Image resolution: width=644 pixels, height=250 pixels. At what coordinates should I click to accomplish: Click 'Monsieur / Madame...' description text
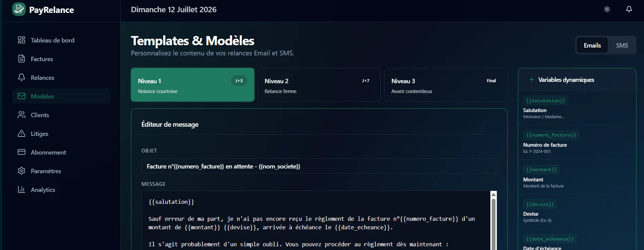(x=544, y=117)
